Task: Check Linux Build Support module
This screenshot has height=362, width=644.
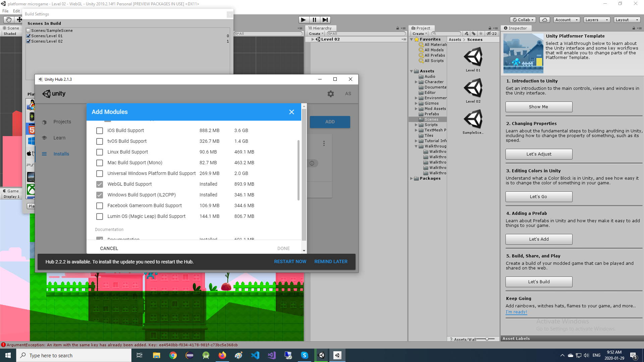Action: (x=100, y=152)
